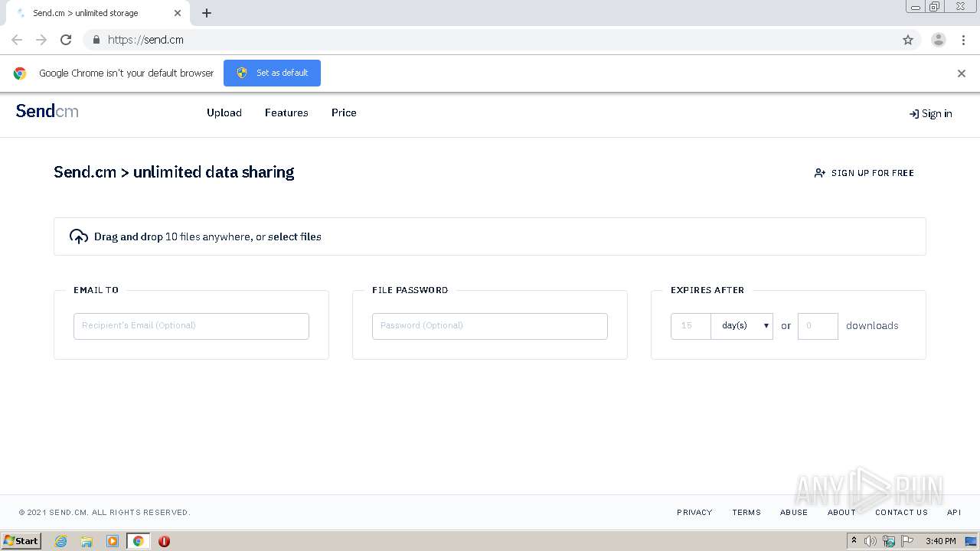Open Internet Explorer from the taskbar
980x551 pixels.
tap(61, 541)
